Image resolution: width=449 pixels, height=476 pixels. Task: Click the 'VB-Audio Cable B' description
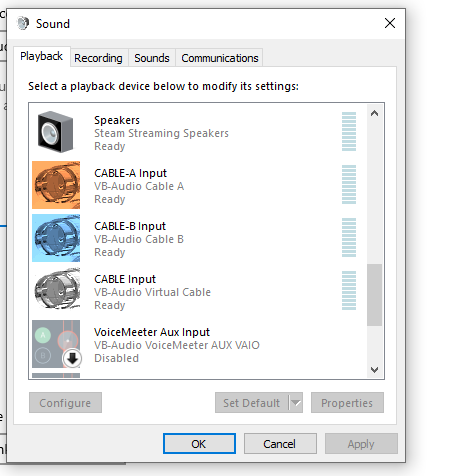(x=139, y=239)
